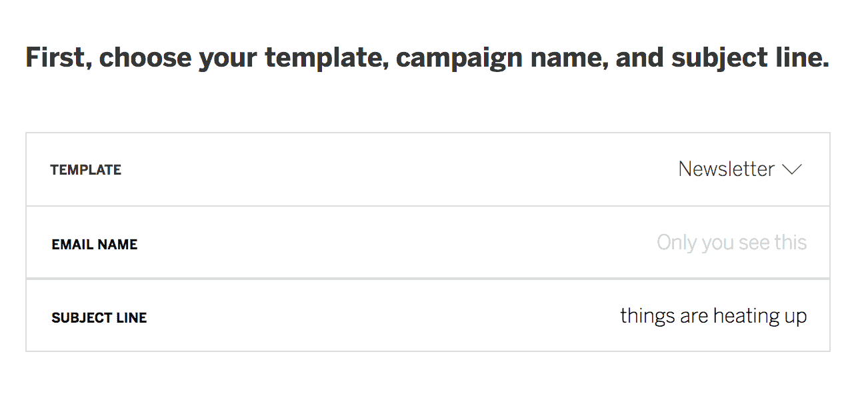The width and height of the screenshot is (868, 400).
Task: Click the SUBJECT LINE label
Action: tap(99, 318)
